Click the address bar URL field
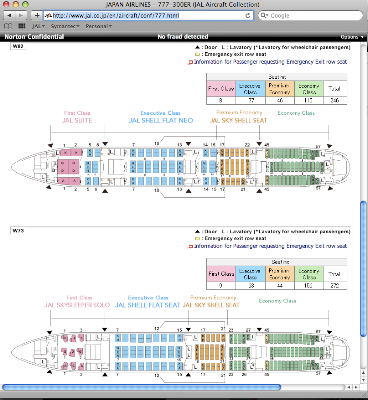This screenshot has height=400, width=368. [x=148, y=15]
